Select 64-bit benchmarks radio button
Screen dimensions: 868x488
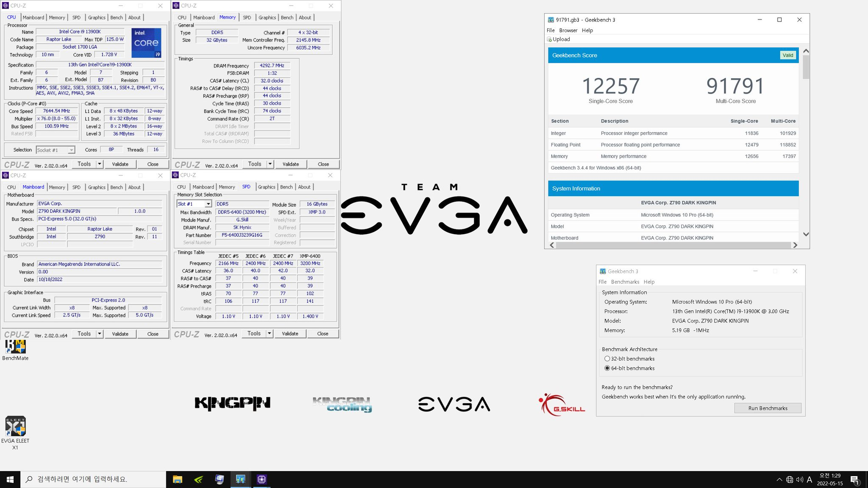click(x=607, y=369)
